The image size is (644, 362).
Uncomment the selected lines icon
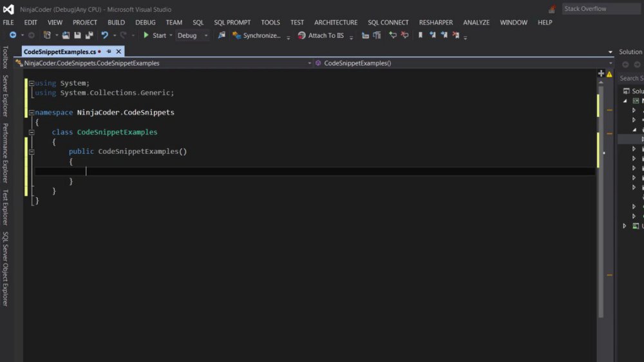click(x=404, y=35)
